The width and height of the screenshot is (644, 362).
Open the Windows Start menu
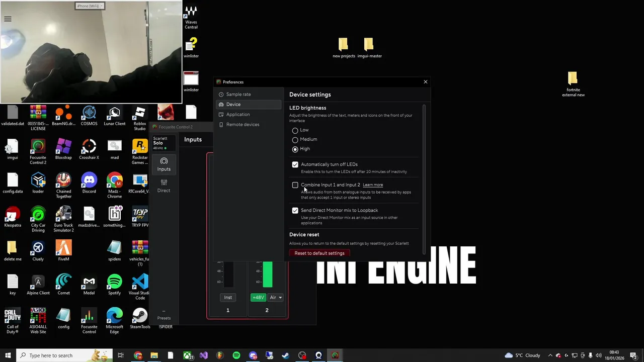8,355
